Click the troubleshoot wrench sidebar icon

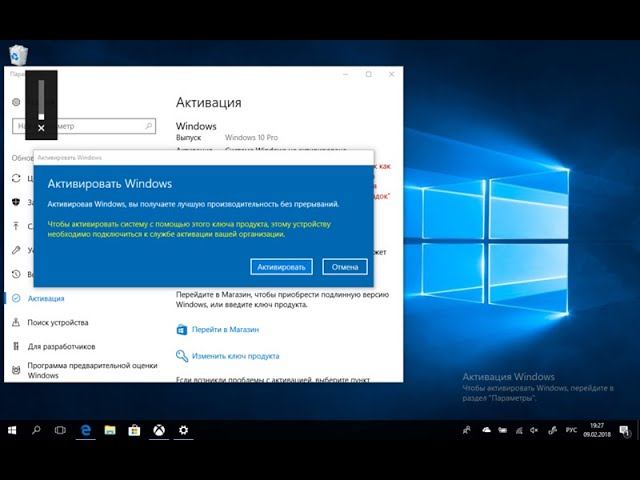[x=16, y=250]
